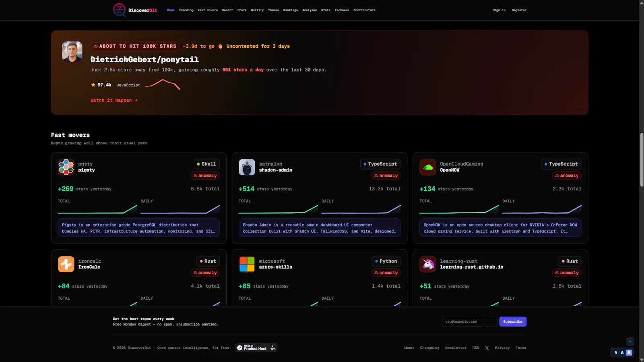Click the Sign in link
The width and height of the screenshot is (644, 362).
point(499,10)
